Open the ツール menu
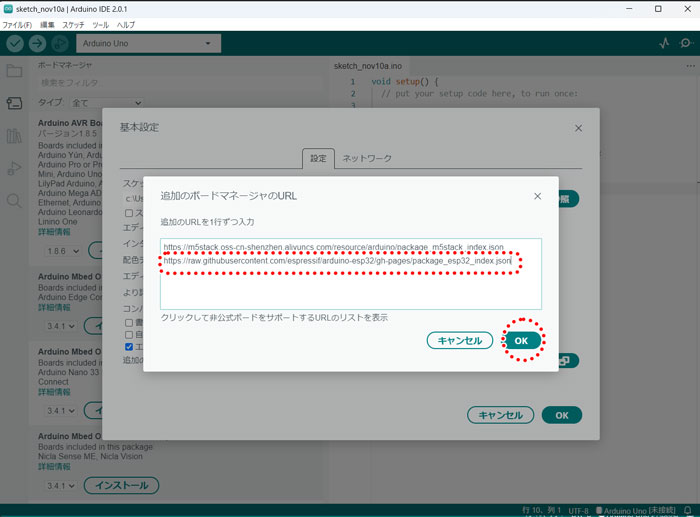 (x=100, y=25)
